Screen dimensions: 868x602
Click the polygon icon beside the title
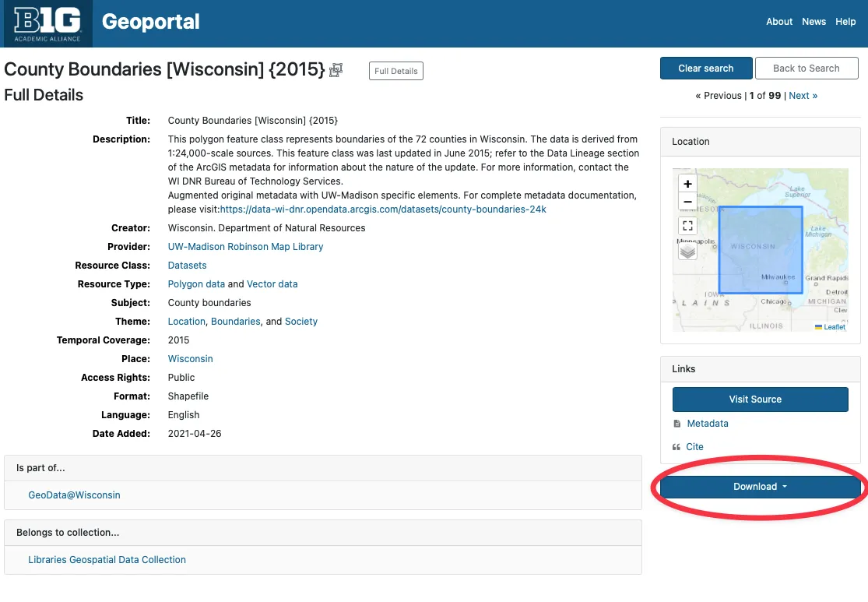[x=336, y=71]
